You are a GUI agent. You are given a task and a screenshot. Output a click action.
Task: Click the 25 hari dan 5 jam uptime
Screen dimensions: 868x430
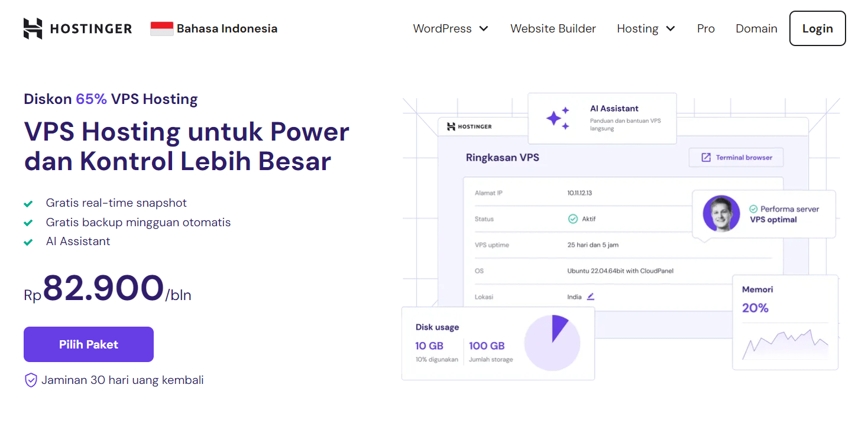592,245
